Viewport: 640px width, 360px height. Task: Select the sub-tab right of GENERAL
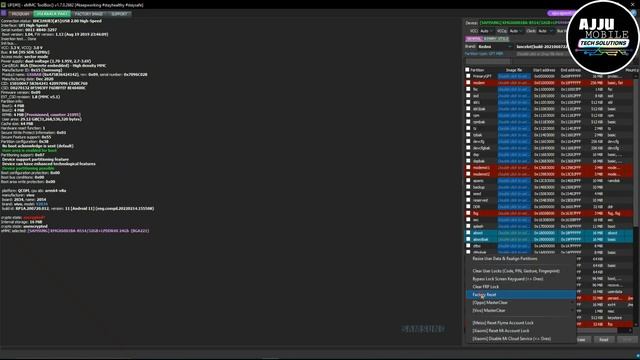point(496,39)
